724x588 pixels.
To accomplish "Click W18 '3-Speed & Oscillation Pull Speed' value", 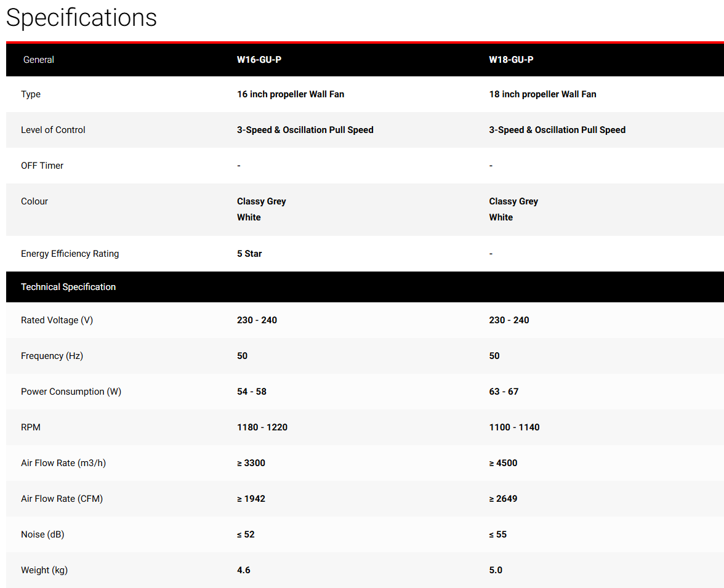I will [557, 130].
